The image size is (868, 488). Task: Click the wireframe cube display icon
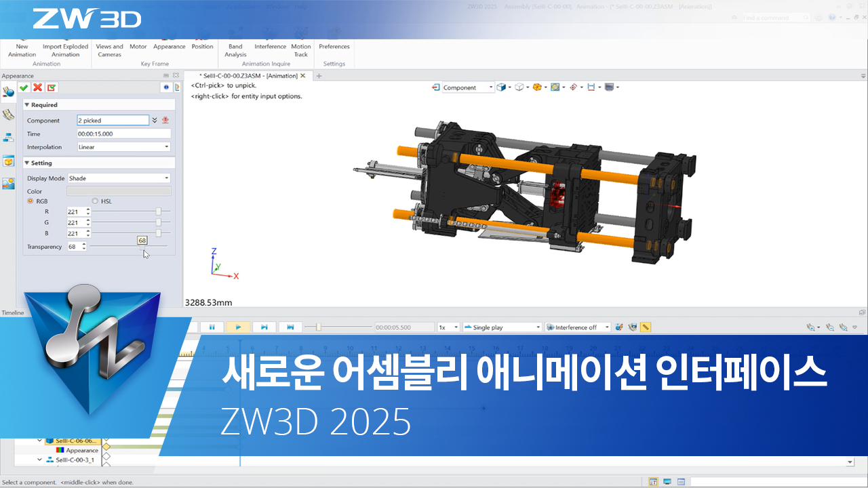click(x=519, y=87)
